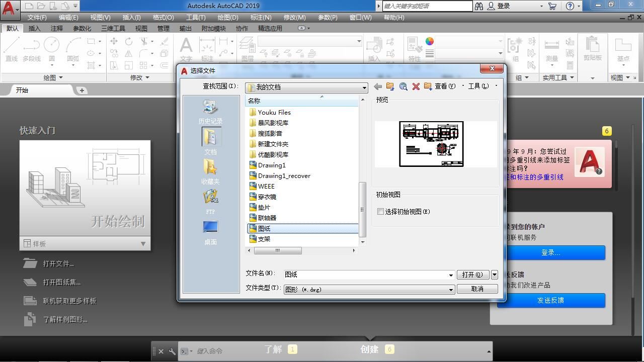Click the red delete icon in dialog
Image resolution: width=644 pixels, height=362 pixels.
pyautogui.click(x=416, y=86)
